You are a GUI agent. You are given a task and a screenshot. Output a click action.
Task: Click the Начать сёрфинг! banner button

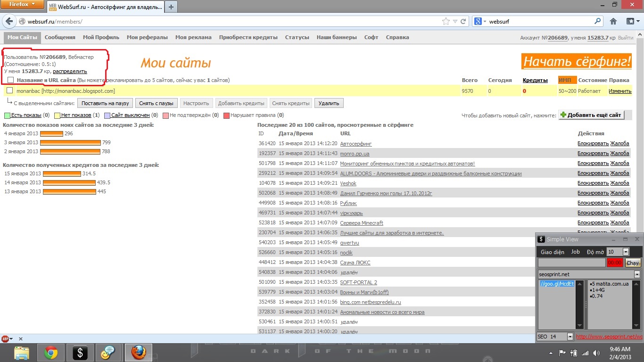coord(577,62)
